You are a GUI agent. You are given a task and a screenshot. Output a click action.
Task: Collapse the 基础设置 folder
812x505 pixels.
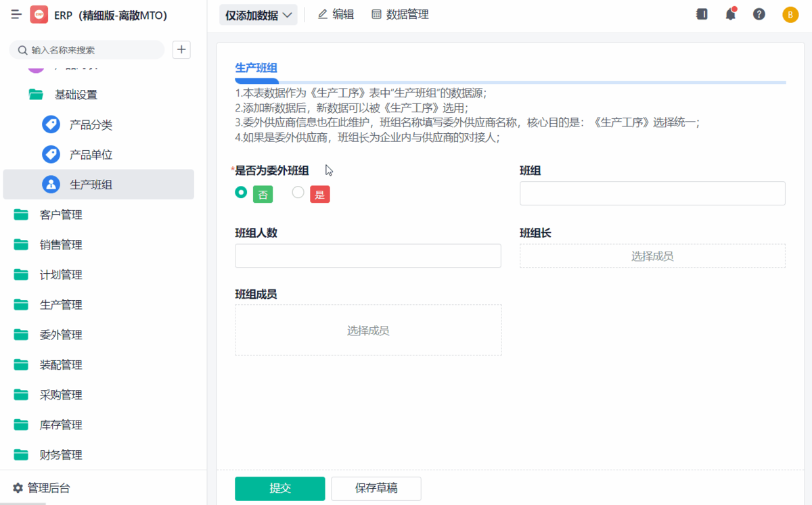(75, 95)
